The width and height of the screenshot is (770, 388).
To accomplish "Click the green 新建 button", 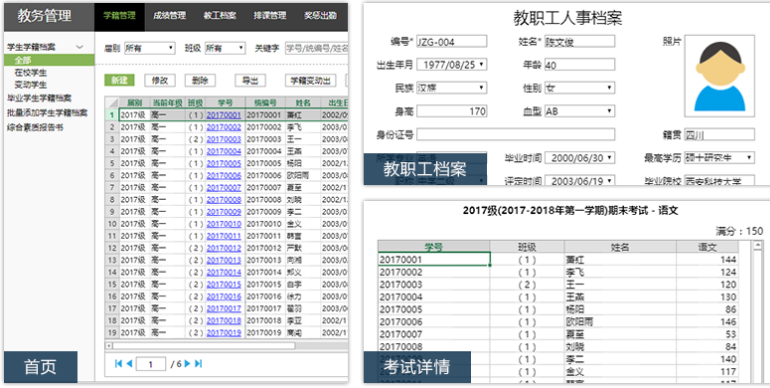I will [x=119, y=81].
